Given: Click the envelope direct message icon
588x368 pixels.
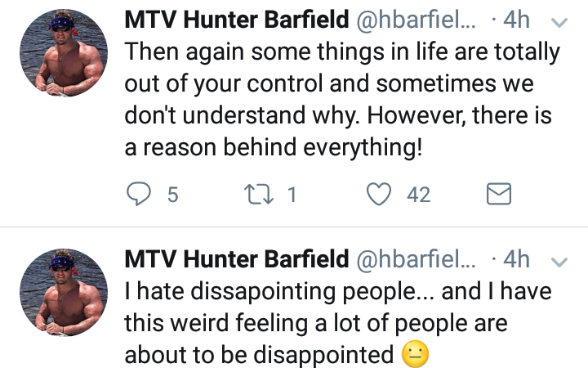Looking at the screenshot, I should point(499,194).
